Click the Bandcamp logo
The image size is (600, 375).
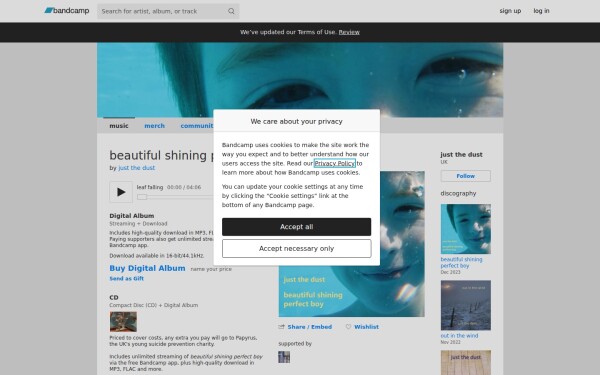[x=67, y=11]
